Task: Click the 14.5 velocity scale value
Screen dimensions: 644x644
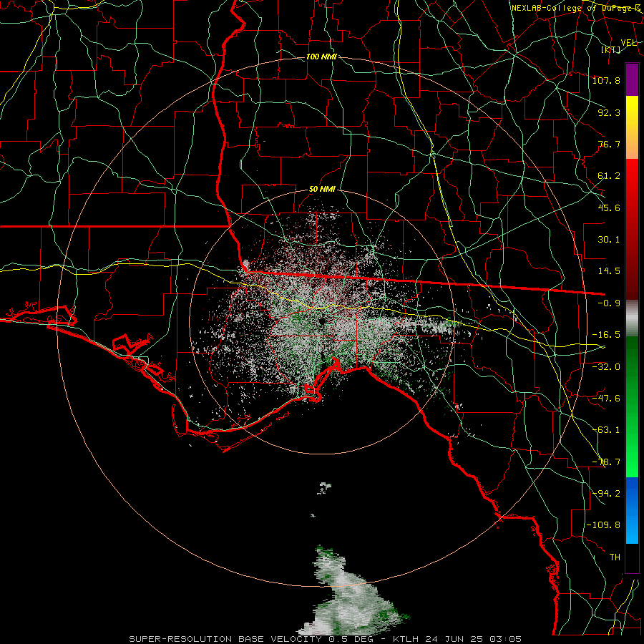Action: click(x=609, y=271)
